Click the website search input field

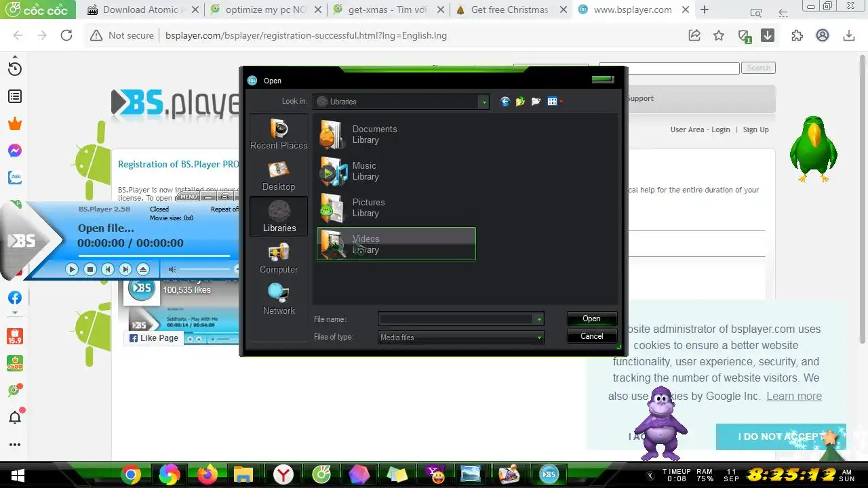(x=669, y=68)
